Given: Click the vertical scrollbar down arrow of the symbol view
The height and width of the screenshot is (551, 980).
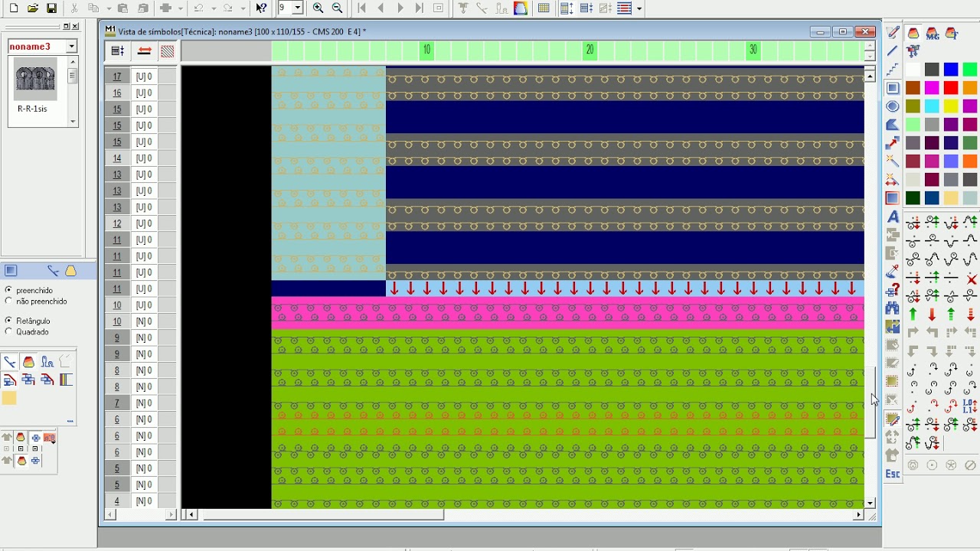Looking at the screenshot, I should tap(870, 503).
